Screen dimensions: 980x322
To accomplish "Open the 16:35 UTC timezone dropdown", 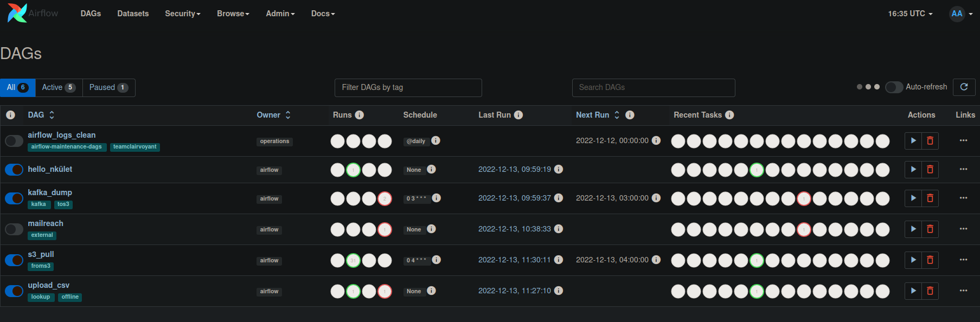I will pyautogui.click(x=909, y=14).
